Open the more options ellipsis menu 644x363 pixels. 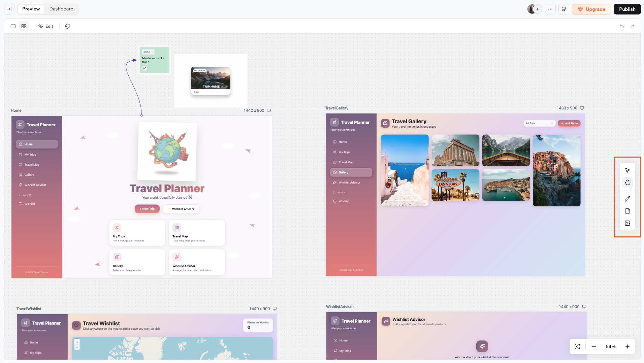[x=550, y=9]
